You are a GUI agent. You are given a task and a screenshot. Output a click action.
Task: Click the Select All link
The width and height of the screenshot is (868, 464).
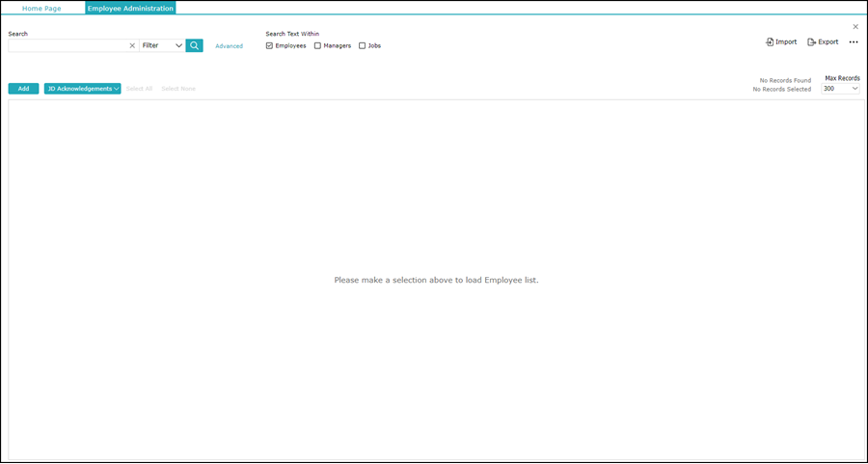point(139,89)
